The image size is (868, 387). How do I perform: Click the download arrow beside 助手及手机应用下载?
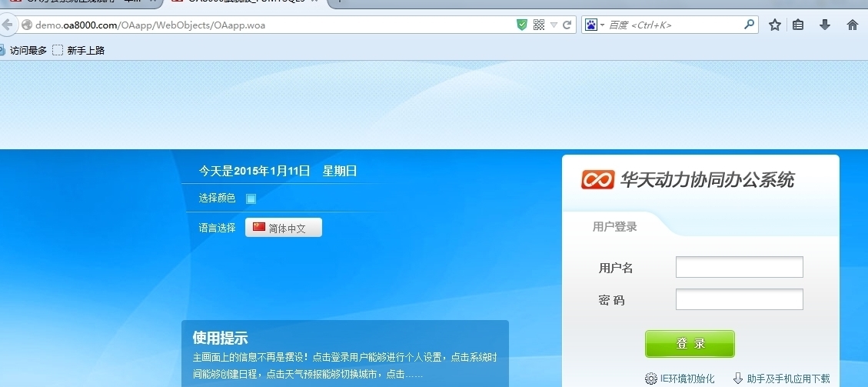pyautogui.click(x=738, y=378)
